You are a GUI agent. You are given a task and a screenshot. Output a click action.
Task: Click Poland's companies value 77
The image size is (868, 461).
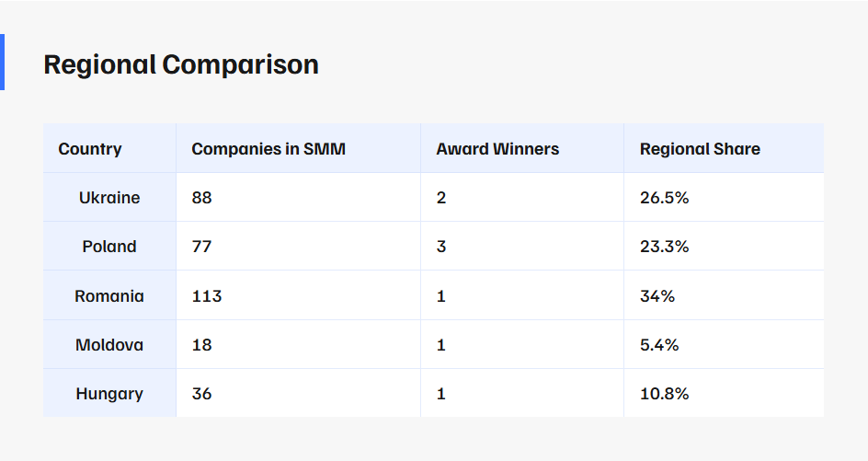pyautogui.click(x=201, y=247)
